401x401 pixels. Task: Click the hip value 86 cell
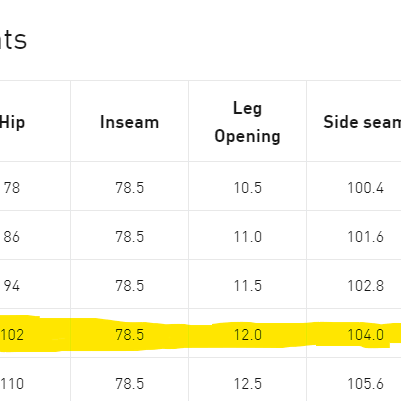[12, 237]
